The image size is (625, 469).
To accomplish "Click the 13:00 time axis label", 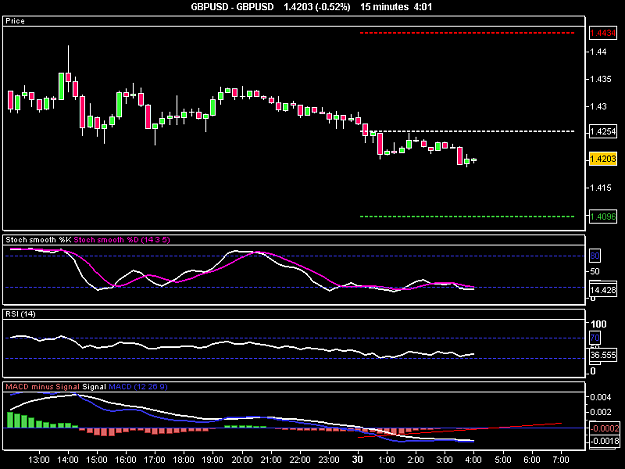I will point(39,460).
